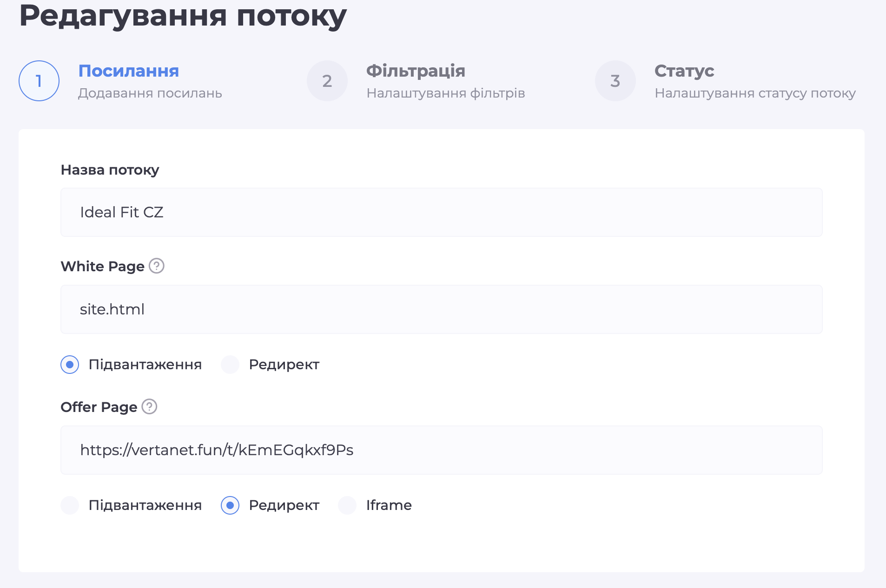Switch to the Статус step
The width and height of the screenshot is (886, 588).
684,72
